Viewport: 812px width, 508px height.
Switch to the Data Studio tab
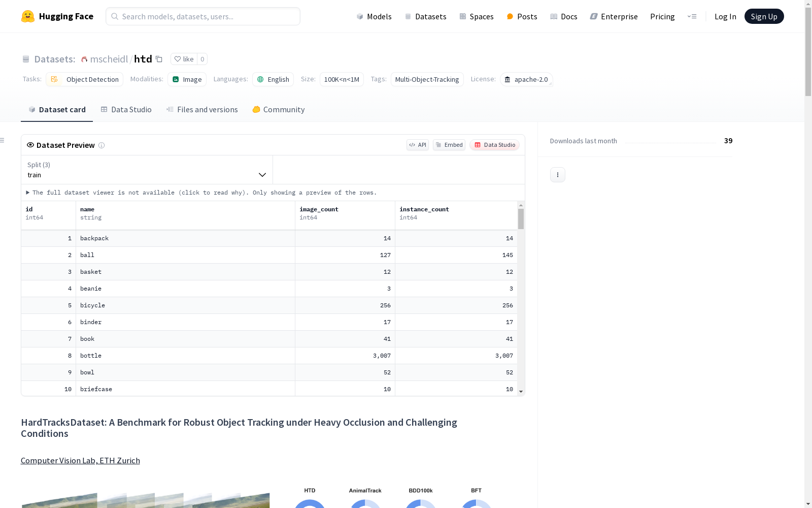coord(126,110)
